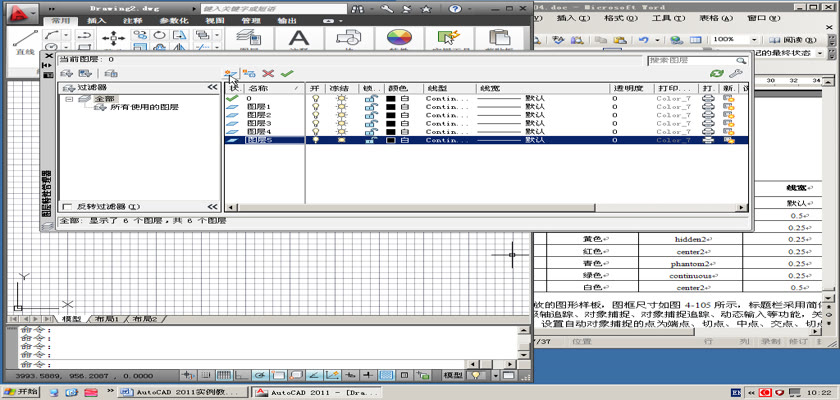Click the color wheel properties icon in ribbon

coord(399,39)
